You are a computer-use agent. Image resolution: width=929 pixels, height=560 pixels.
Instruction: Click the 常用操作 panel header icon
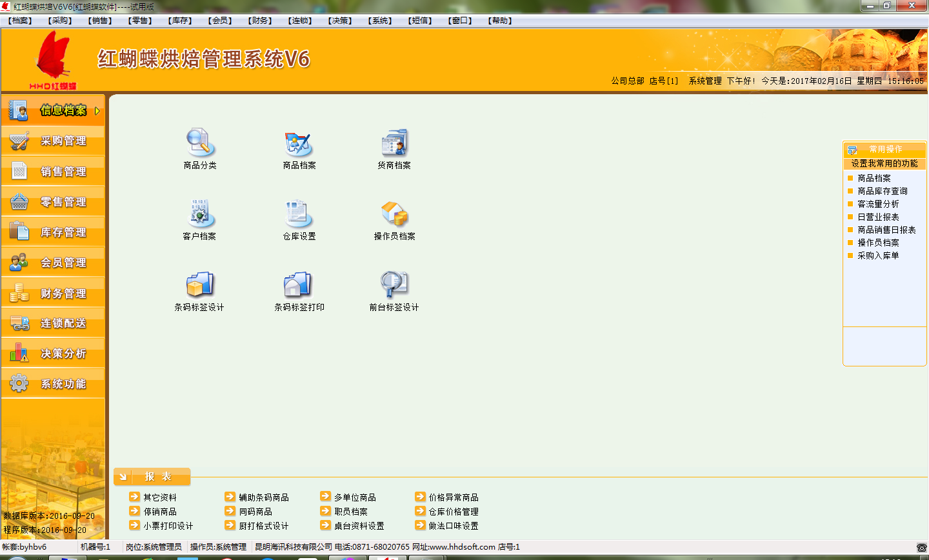pos(852,150)
